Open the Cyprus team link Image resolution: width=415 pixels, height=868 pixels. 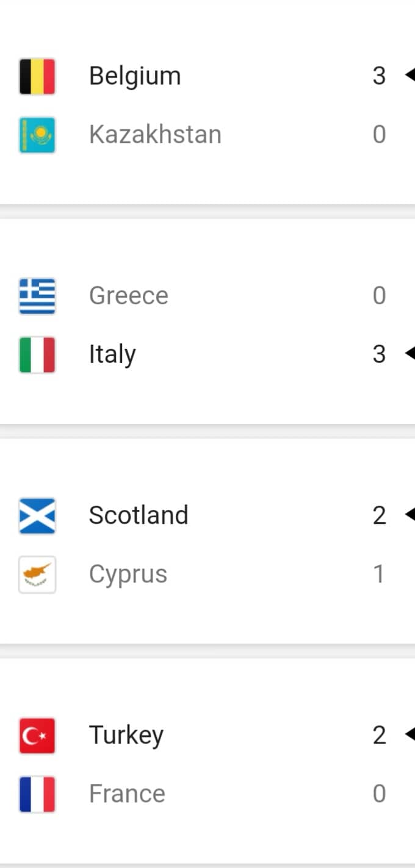point(128,575)
